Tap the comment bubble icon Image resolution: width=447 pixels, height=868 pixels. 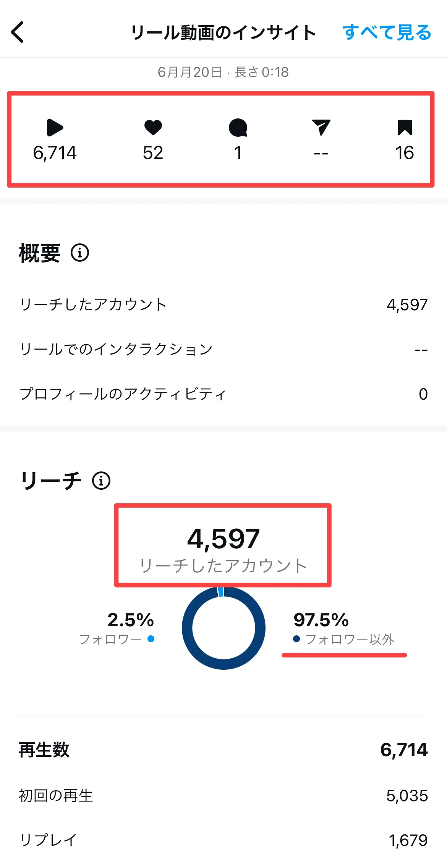(238, 128)
